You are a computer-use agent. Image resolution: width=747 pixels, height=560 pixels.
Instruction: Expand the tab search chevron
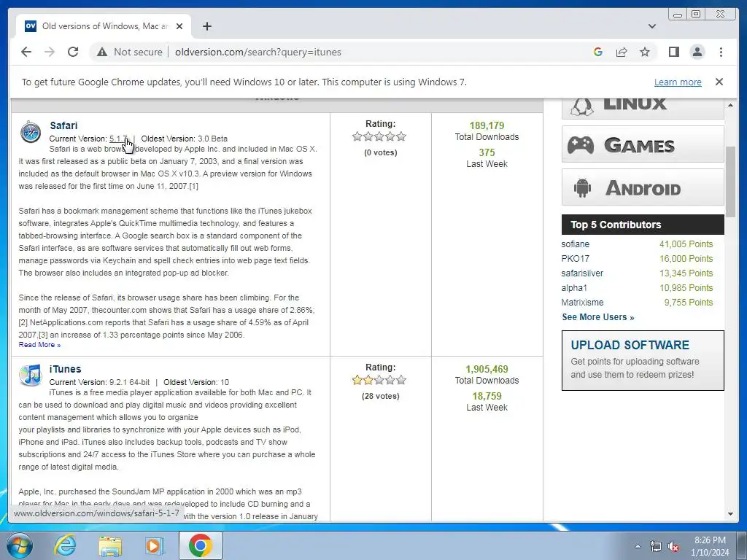click(651, 26)
